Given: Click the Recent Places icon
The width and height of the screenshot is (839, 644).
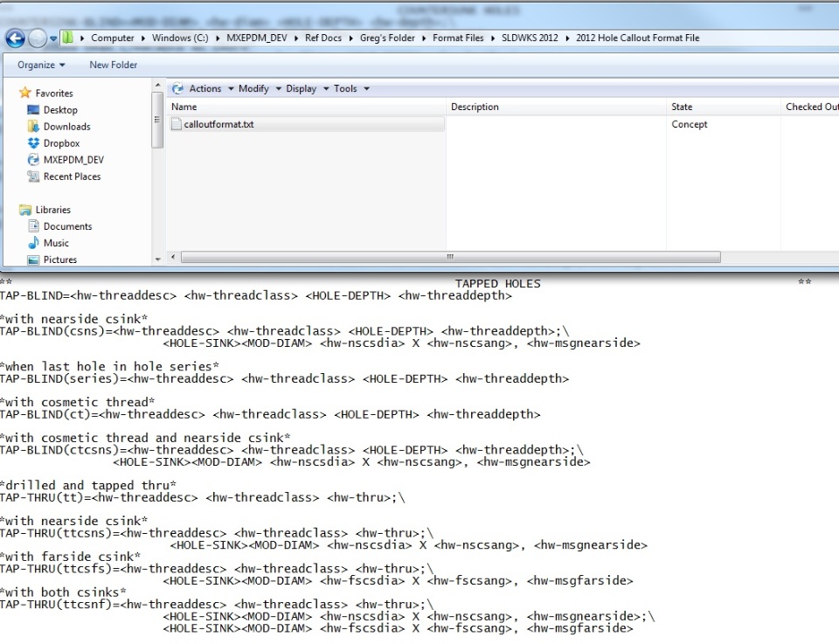Looking at the screenshot, I should tap(33, 176).
